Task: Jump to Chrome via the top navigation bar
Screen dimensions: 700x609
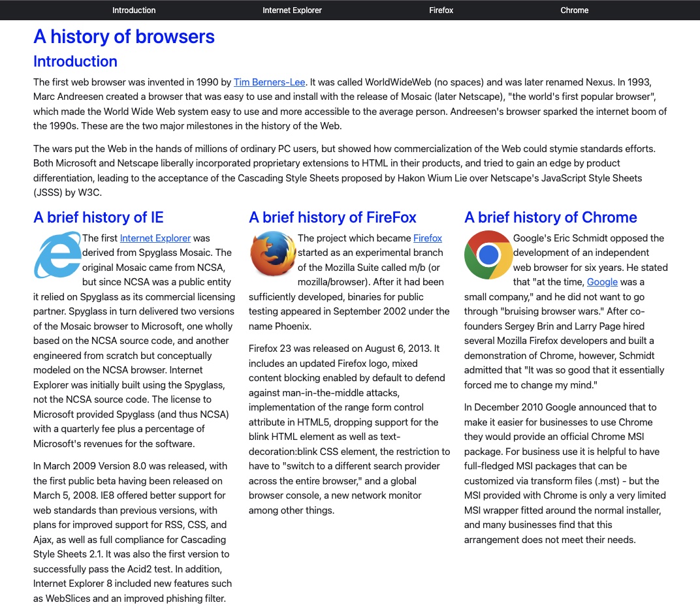Action: (x=575, y=10)
